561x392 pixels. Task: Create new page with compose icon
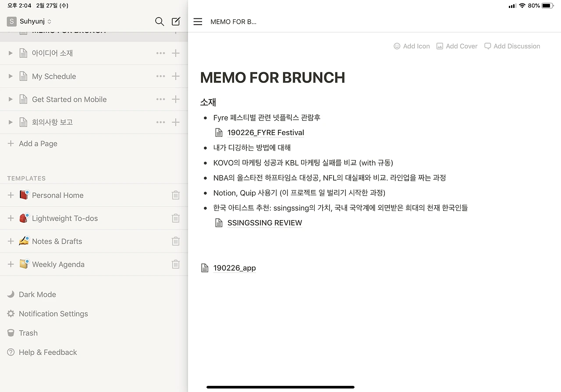coord(176,21)
